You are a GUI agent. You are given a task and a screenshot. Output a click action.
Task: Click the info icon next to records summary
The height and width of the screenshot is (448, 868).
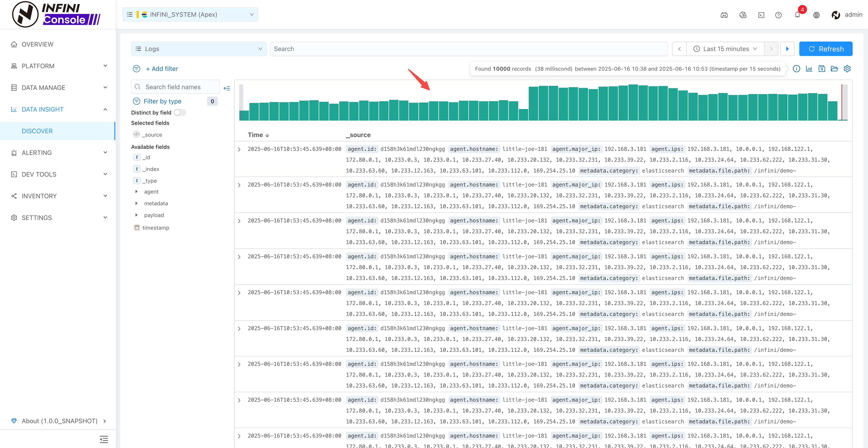[796, 69]
